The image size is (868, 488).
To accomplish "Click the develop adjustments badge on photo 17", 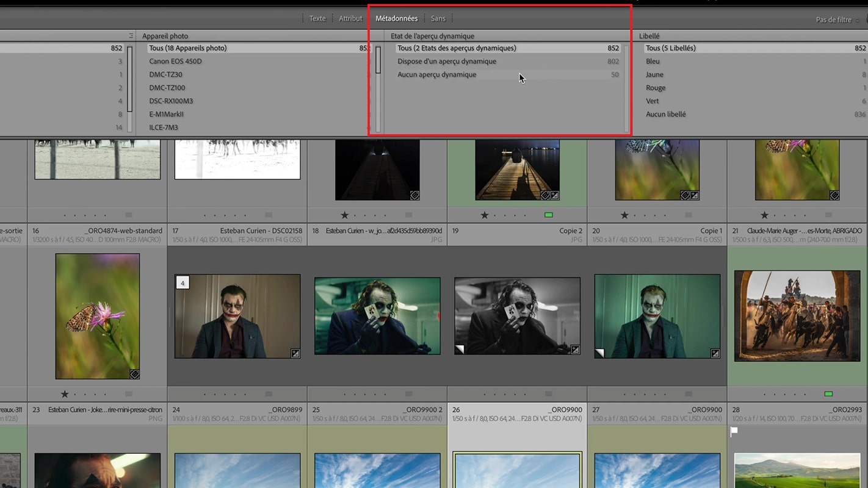I will pyautogui.click(x=295, y=353).
